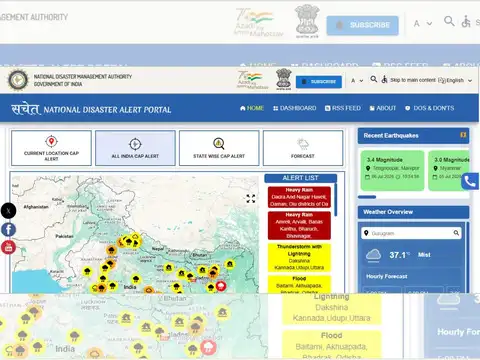480x360 pixels.
Task: Select the Forecast card
Action: pos(303,148)
